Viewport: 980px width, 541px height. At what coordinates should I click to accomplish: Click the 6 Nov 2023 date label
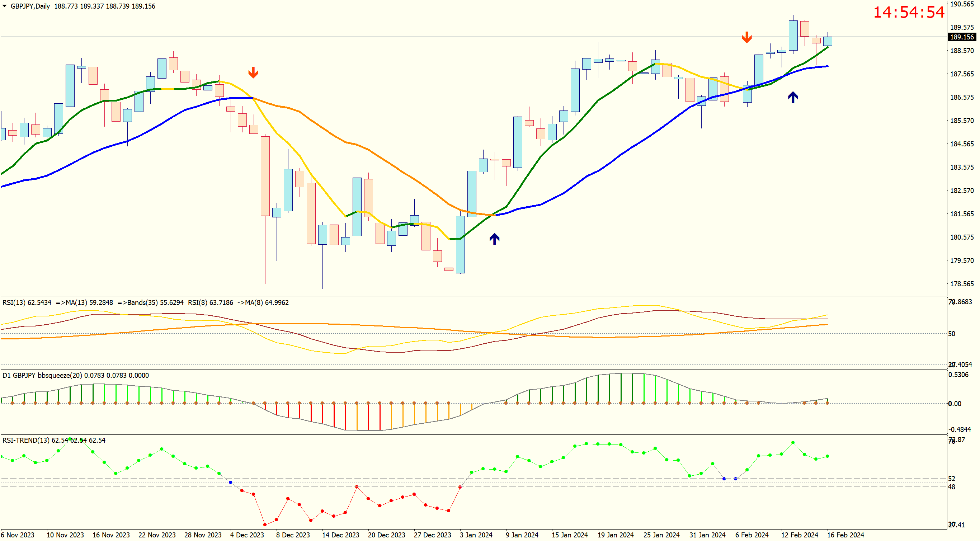tap(18, 535)
